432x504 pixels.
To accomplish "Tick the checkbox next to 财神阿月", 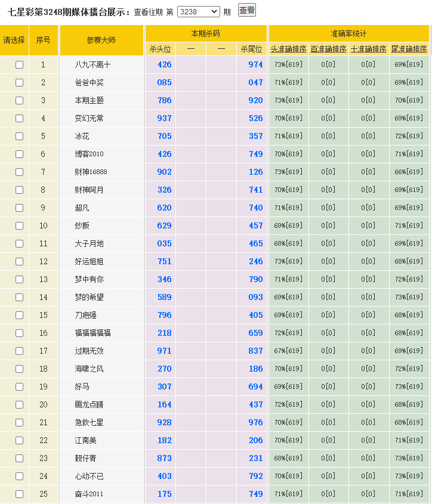I will pos(19,190).
